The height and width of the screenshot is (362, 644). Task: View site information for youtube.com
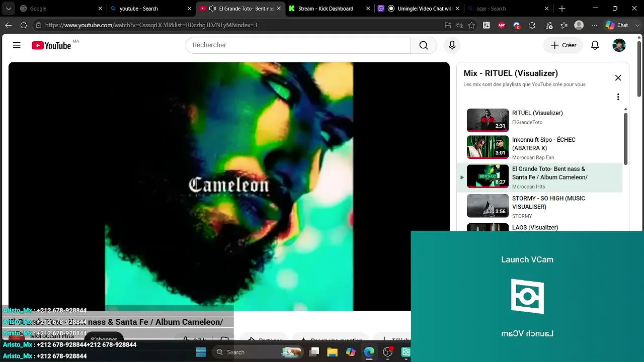(38, 25)
